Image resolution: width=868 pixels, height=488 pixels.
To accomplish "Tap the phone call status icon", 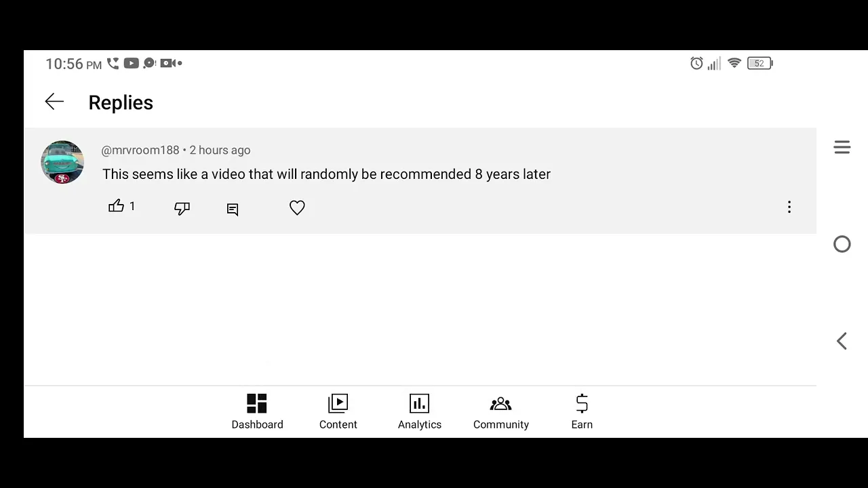I will 113,63.
